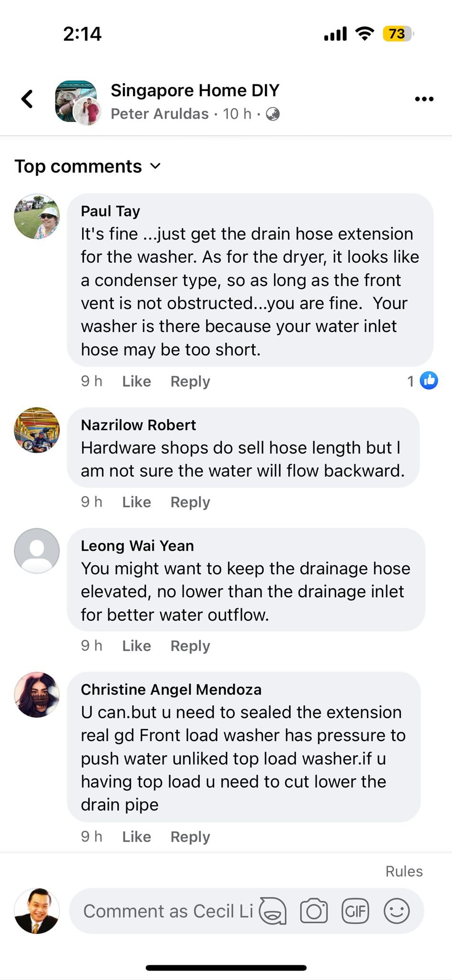Like Christine Angel Mendoza's comment
This screenshot has width=452, height=980.
(136, 836)
